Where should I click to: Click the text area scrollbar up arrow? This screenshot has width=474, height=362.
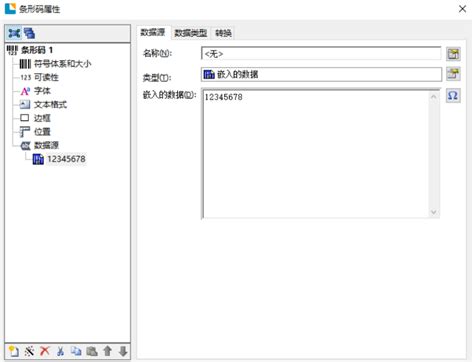point(434,97)
